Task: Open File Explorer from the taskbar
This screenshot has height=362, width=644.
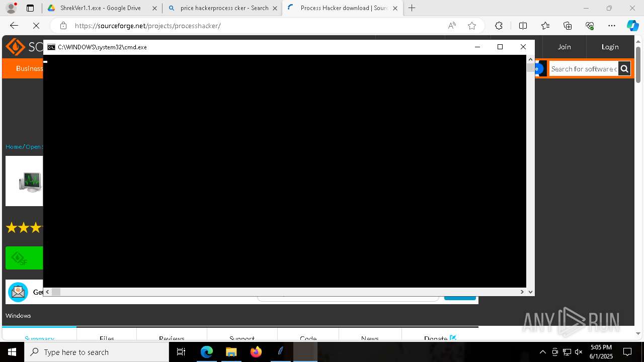Action: point(231,352)
